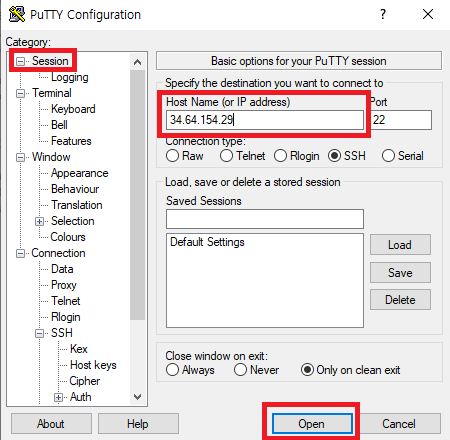Click the PuTTY icon in title bar

(17, 14)
